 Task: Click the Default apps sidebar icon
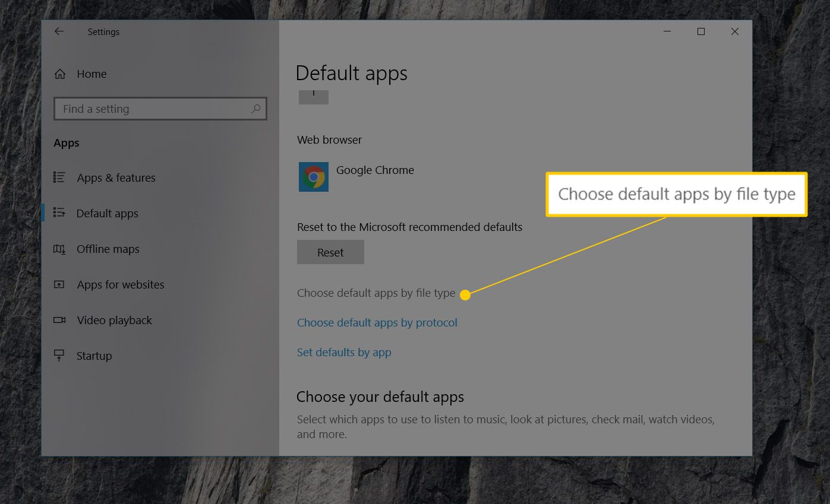click(x=59, y=213)
